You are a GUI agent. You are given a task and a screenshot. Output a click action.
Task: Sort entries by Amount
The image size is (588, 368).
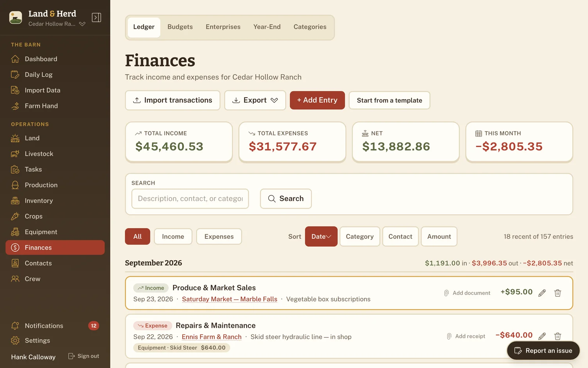point(439,237)
